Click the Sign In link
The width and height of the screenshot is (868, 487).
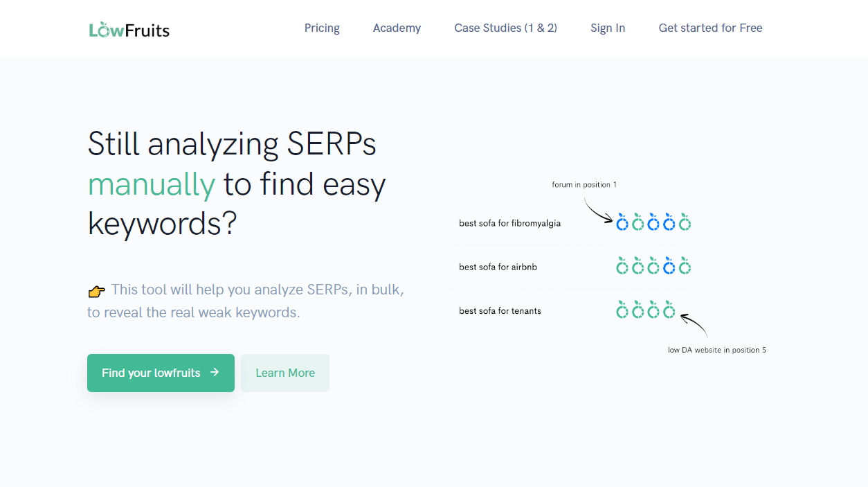[x=607, y=28]
